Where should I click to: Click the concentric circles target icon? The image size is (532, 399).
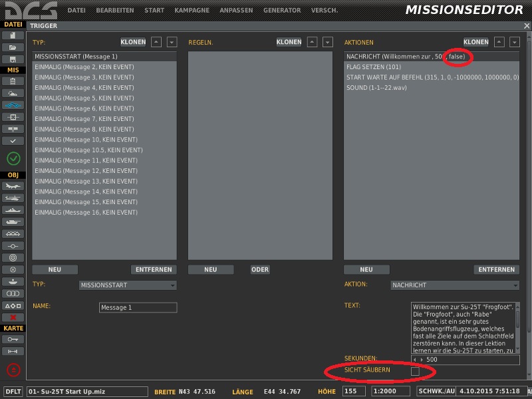[x=13, y=258]
